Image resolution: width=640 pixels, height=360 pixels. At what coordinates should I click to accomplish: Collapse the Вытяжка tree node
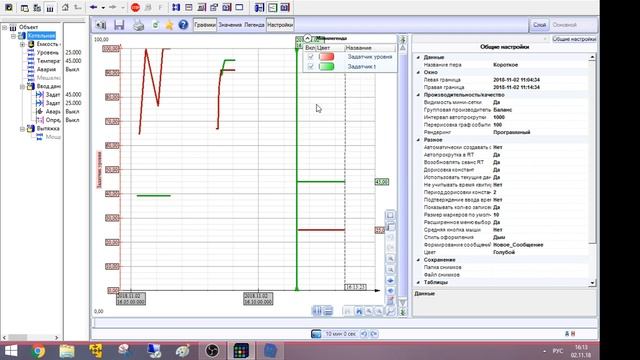[22, 129]
